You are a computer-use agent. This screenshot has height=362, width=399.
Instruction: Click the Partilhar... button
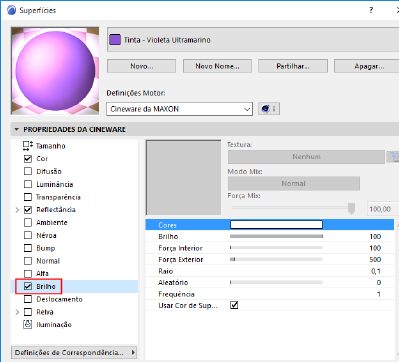click(x=293, y=66)
